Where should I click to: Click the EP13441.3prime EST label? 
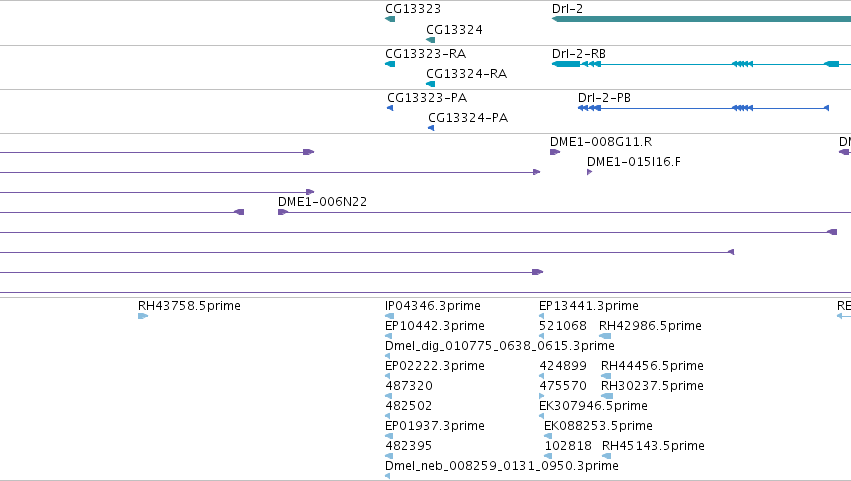pos(588,306)
